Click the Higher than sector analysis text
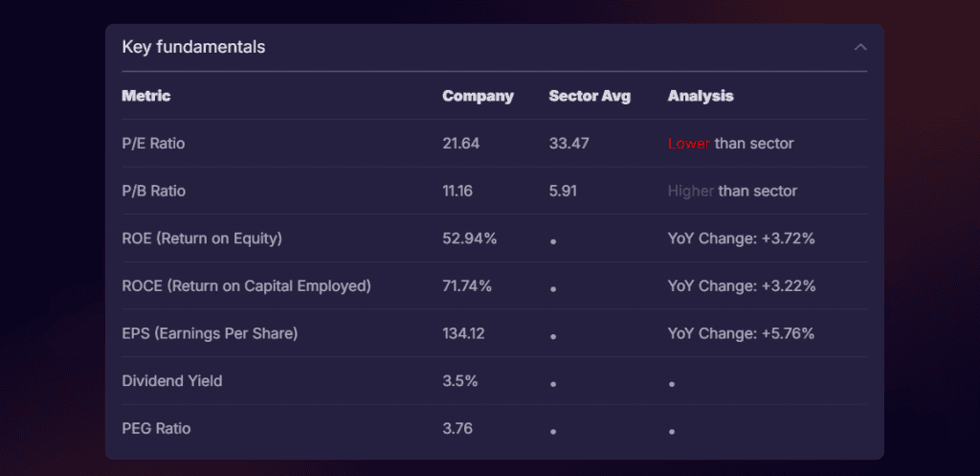Viewport: 980px width, 476px height. pos(732,191)
